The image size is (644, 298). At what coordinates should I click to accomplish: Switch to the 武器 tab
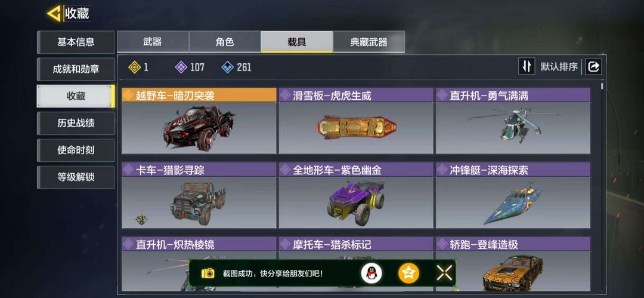click(x=153, y=42)
